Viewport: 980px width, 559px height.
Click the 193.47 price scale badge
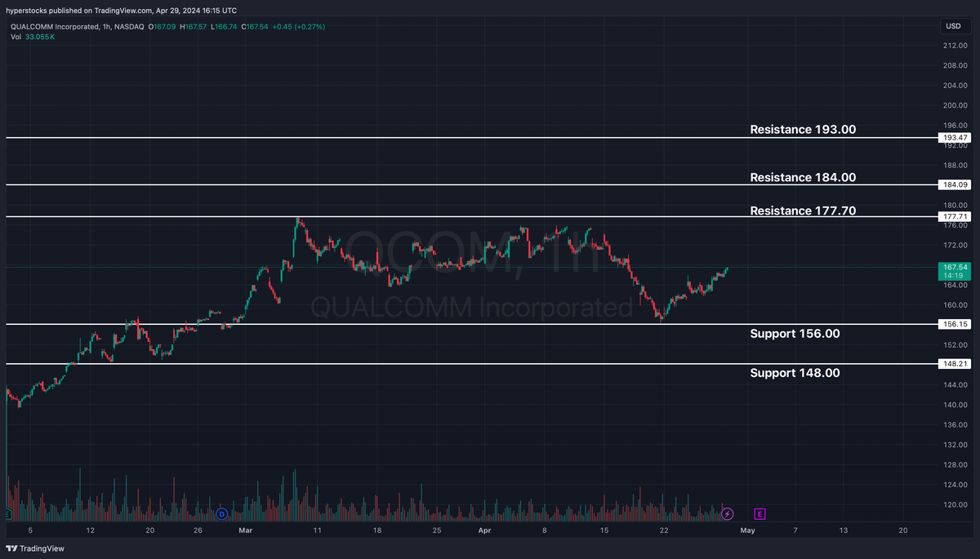(953, 139)
